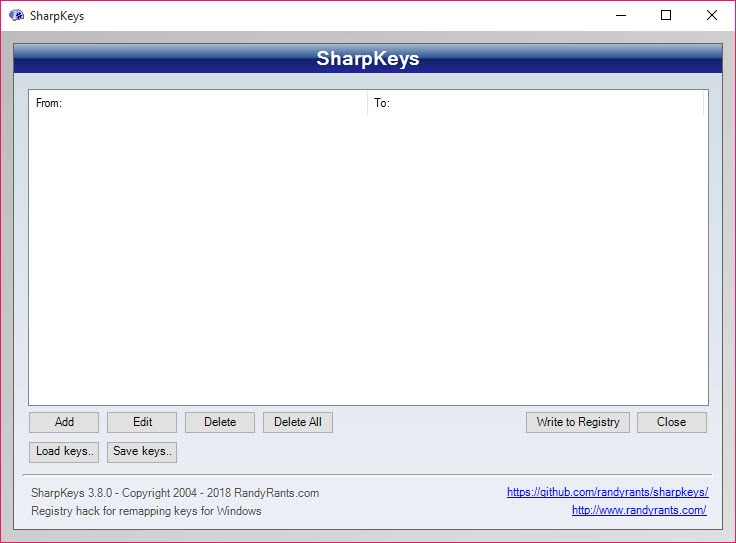736x543 pixels.
Task: Click the 'Registry hack for remapping keys' text
Action: click(146, 511)
